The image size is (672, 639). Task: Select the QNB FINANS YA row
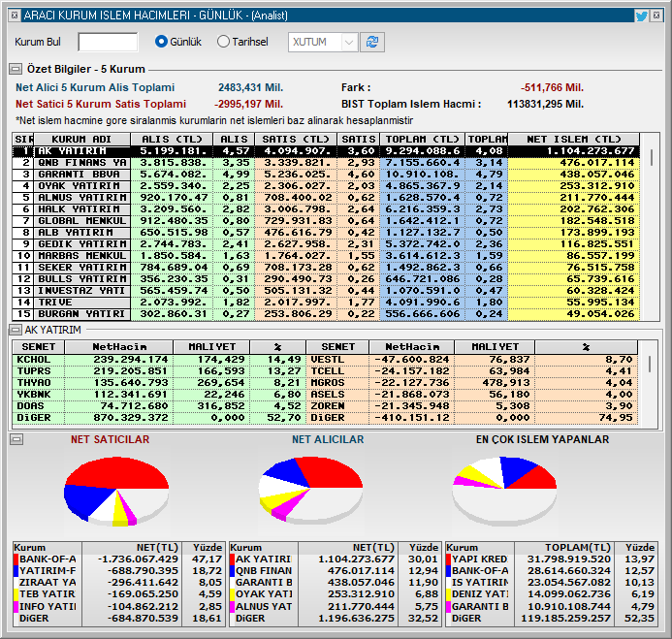pyautogui.click(x=326, y=163)
